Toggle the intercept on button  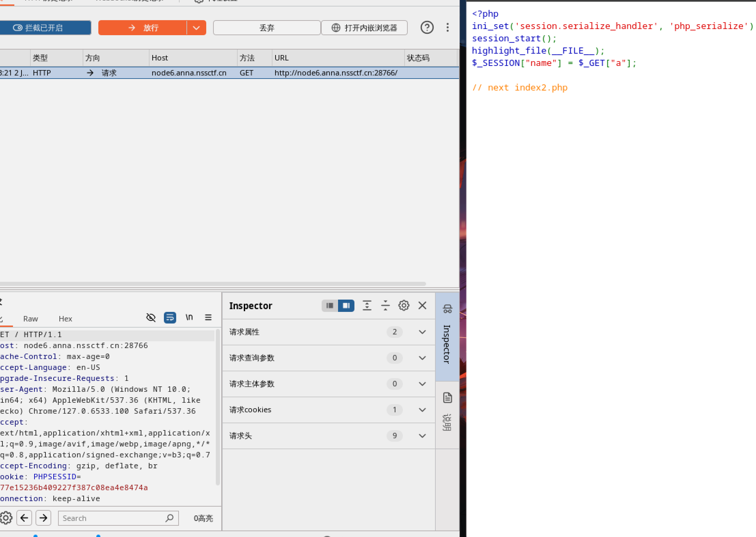pyautogui.click(x=44, y=28)
